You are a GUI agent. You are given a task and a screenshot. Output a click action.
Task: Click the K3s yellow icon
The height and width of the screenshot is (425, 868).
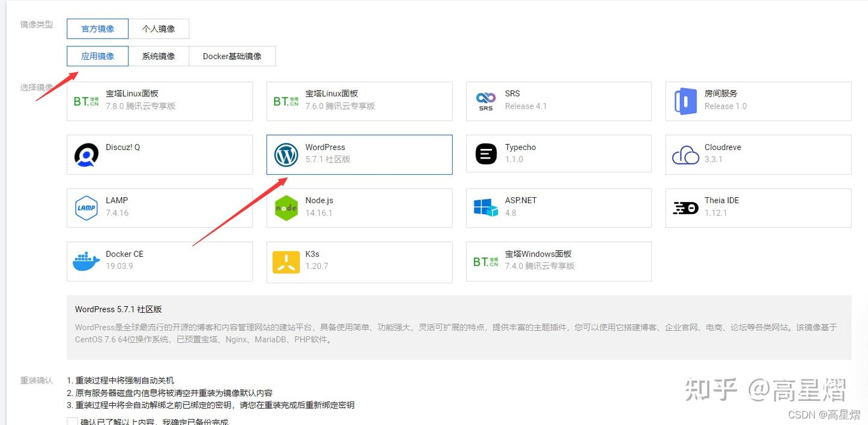click(286, 262)
